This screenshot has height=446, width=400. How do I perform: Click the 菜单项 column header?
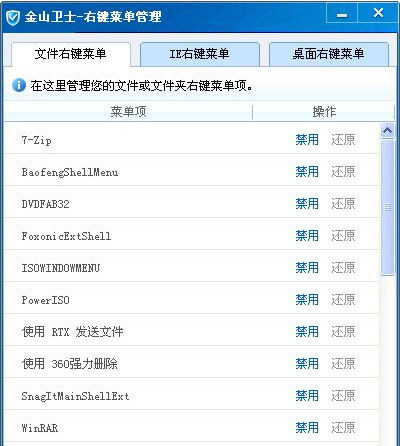tap(128, 112)
